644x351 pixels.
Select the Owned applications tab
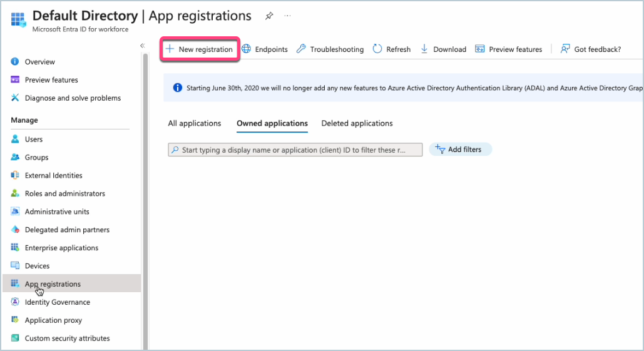272,123
